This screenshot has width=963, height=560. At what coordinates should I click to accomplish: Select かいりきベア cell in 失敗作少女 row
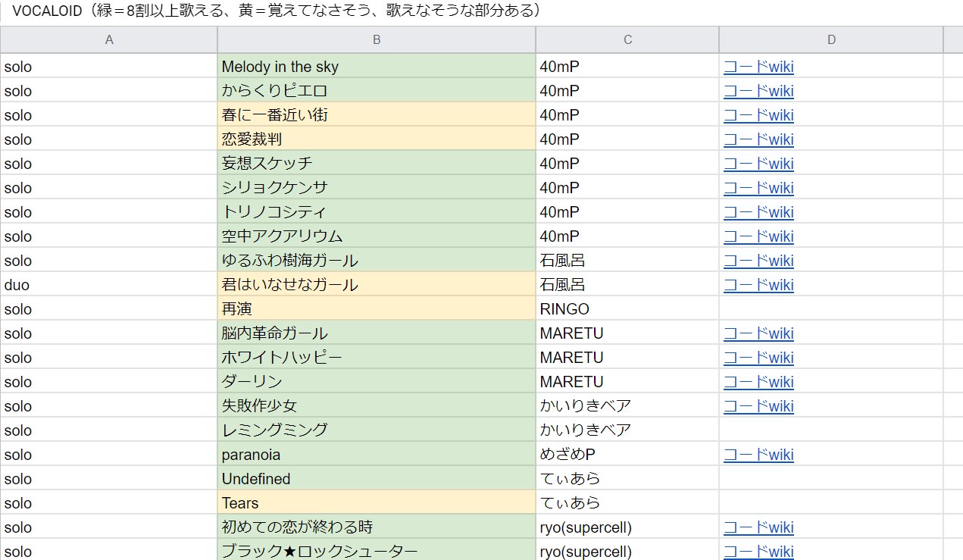pos(627,405)
